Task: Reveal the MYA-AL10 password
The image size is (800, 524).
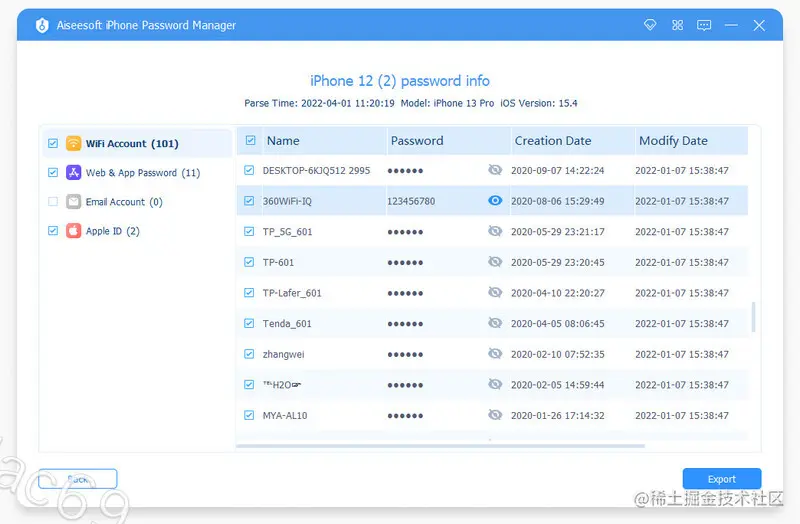Action: pyautogui.click(x=495, y=415)
